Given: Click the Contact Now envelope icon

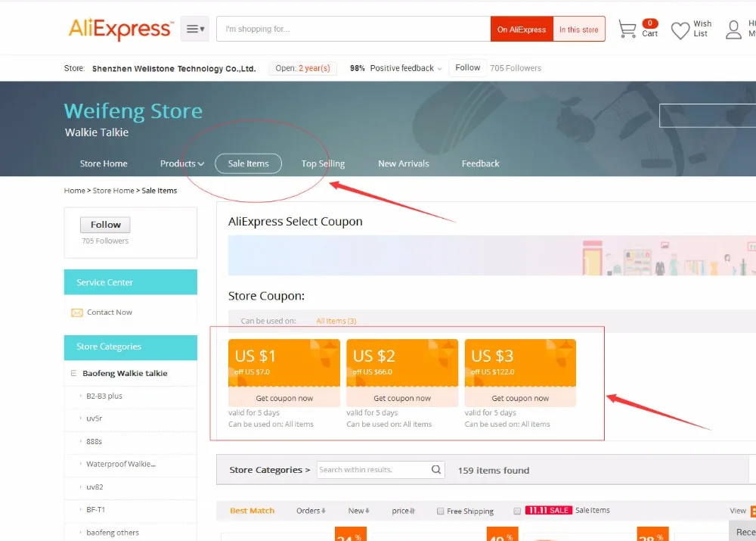Looking at the screenshot, I should [76, 312].
